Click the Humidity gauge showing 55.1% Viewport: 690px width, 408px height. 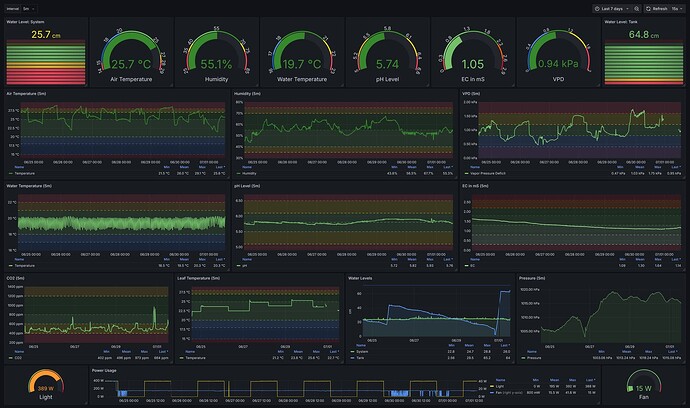pyautogui.click(x=218, y=55)
